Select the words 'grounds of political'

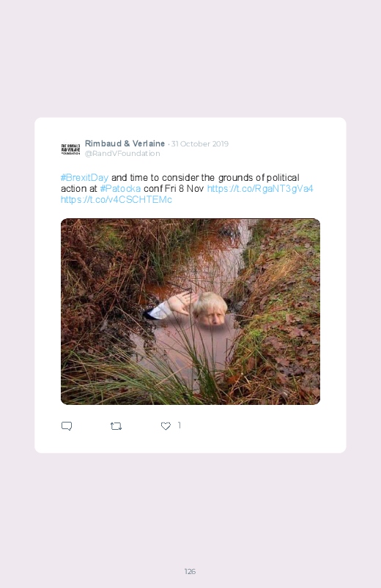point(259,177)
